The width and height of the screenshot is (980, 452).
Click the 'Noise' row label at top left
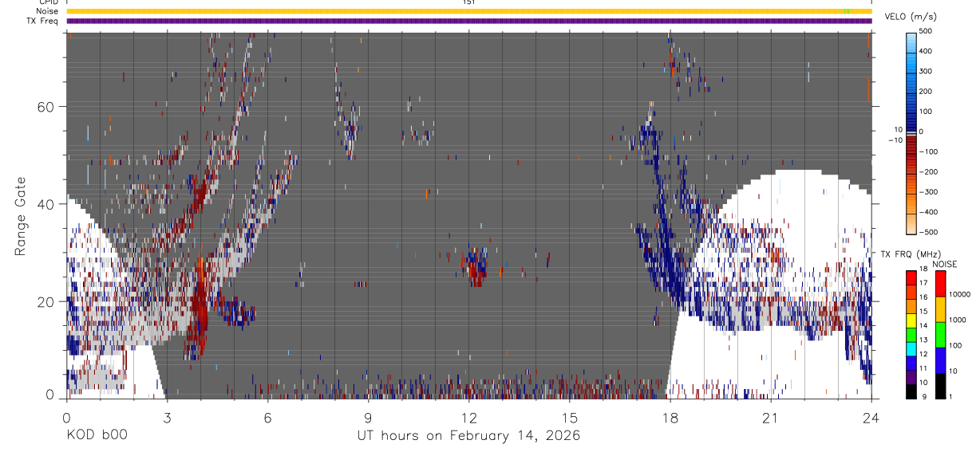coord(47,11)
